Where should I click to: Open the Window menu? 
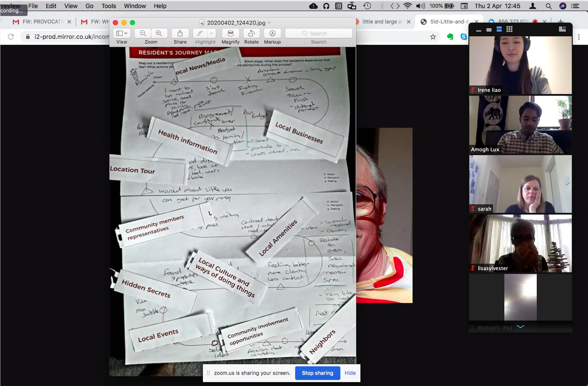(135, 6)
